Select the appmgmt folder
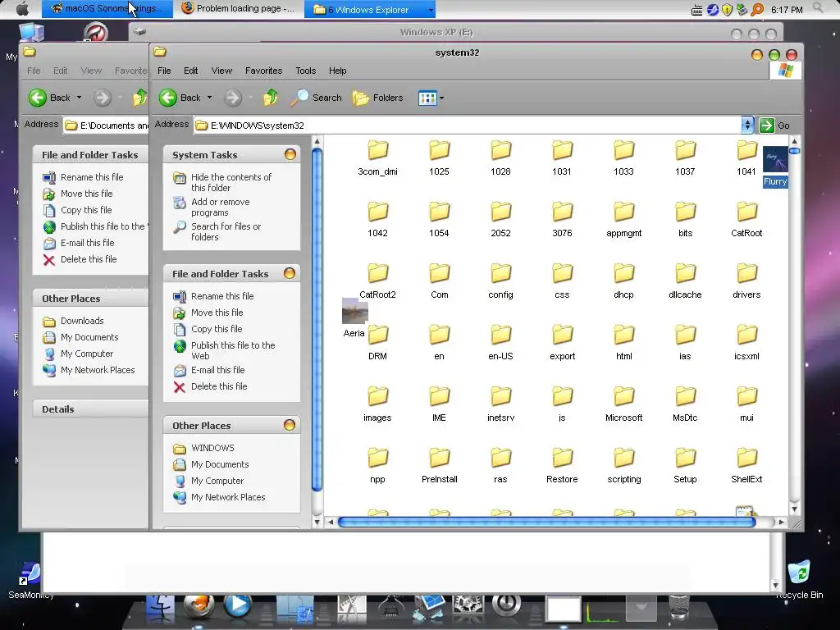 [x=624, y=220]
